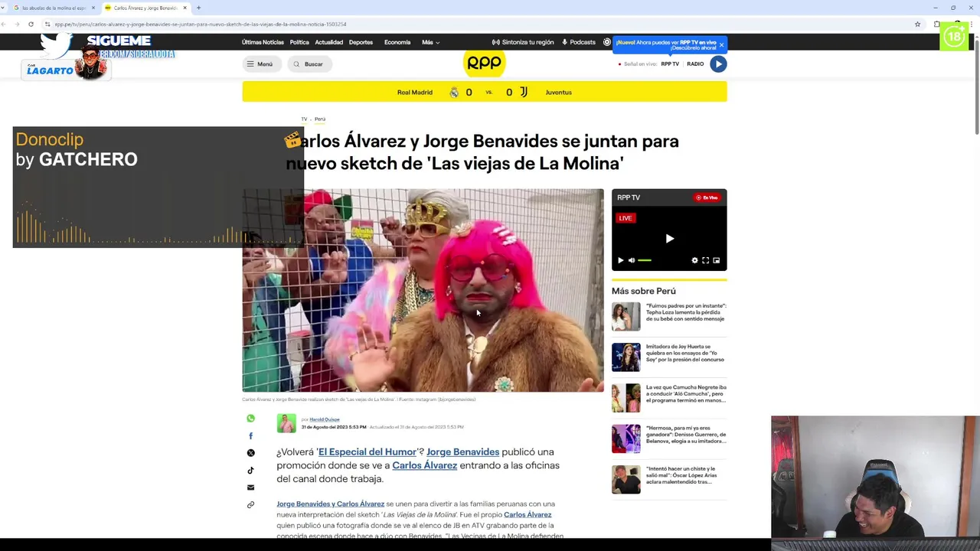Viewport: 980px width, 551px height.
Task: Go to Política section
Action: [x=299, y=42]
